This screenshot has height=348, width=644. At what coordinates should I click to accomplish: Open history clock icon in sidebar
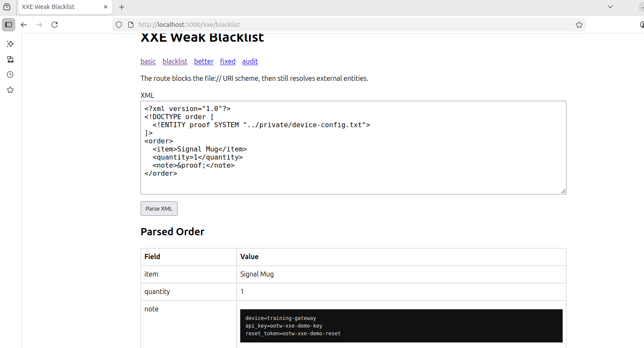(10, 74)
